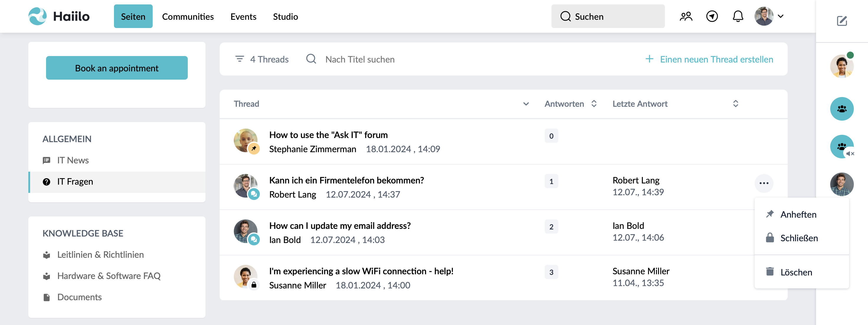Viewport: 868px width, 325px height.
Task: Click reply count 2 badge
Action: coord(551,227)
